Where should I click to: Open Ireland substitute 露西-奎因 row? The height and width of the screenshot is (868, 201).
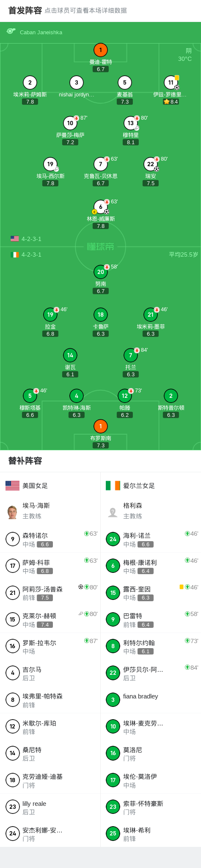(151, 593)
